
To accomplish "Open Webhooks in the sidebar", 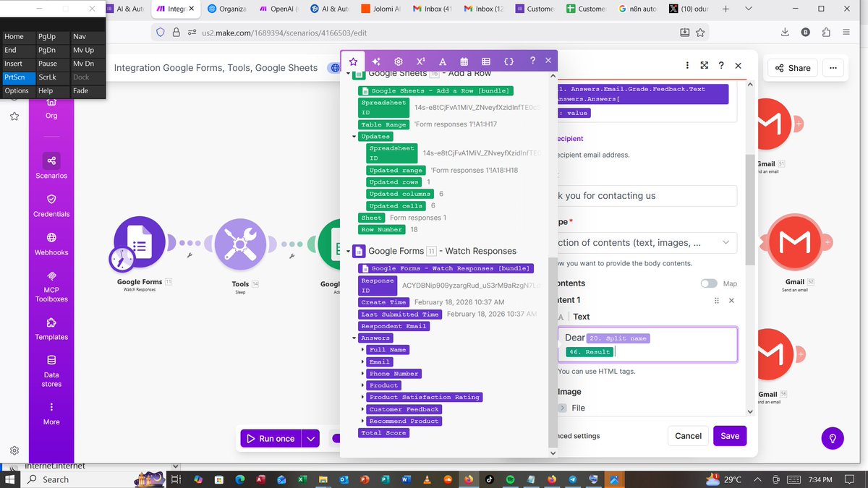I will point(51,244).
